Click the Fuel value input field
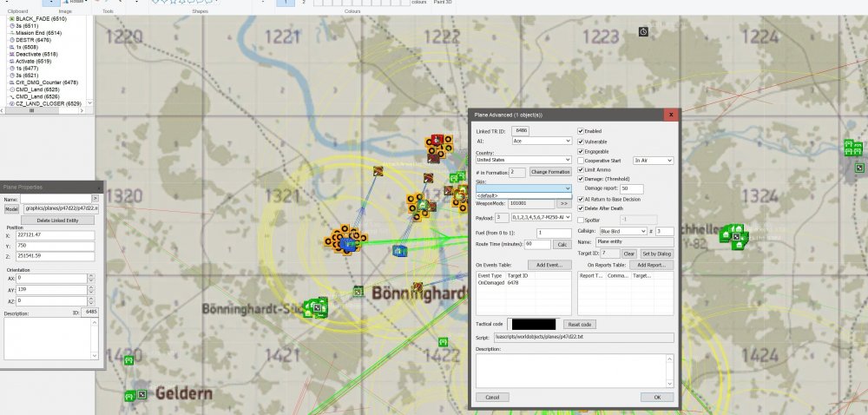 554,233
